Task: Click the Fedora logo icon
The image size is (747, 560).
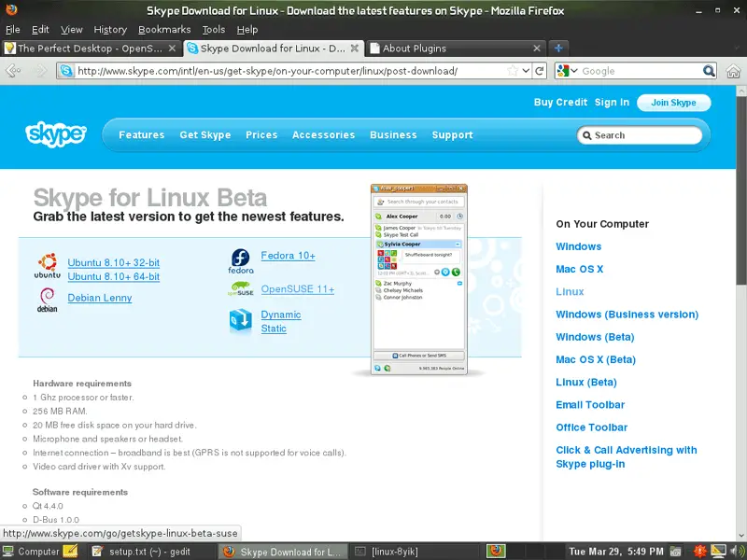Action: [241, 261]
